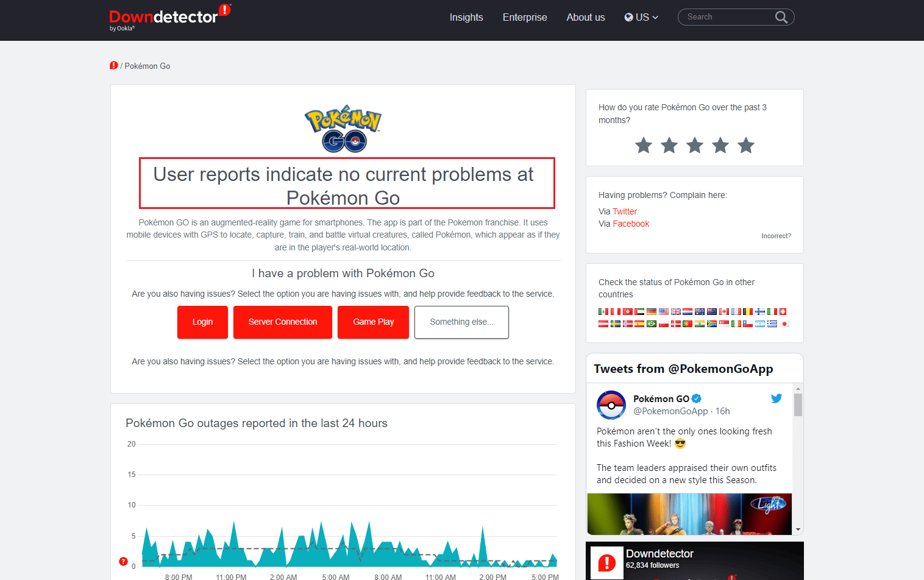The height and width of the screenshot is (580, 924).
Task: Open Brazil's Pokémon Go status via its flag
Action: click(x=651, y=324)
